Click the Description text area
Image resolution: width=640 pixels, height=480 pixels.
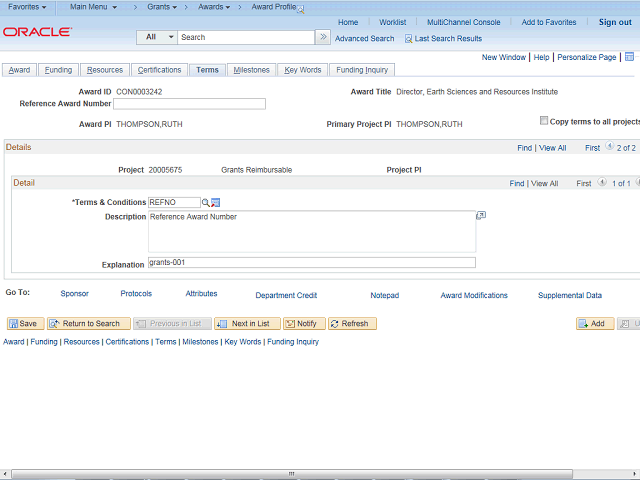tap(312, 231)
